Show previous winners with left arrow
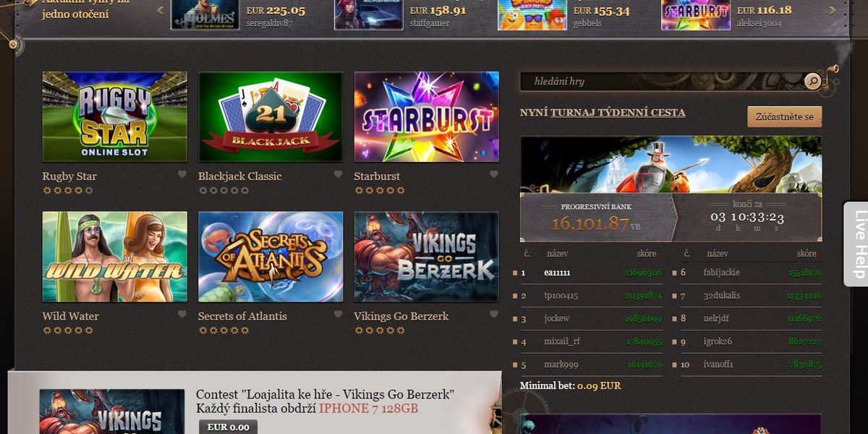The width and height of the screenshot is (868, 434). coord(161,10)
